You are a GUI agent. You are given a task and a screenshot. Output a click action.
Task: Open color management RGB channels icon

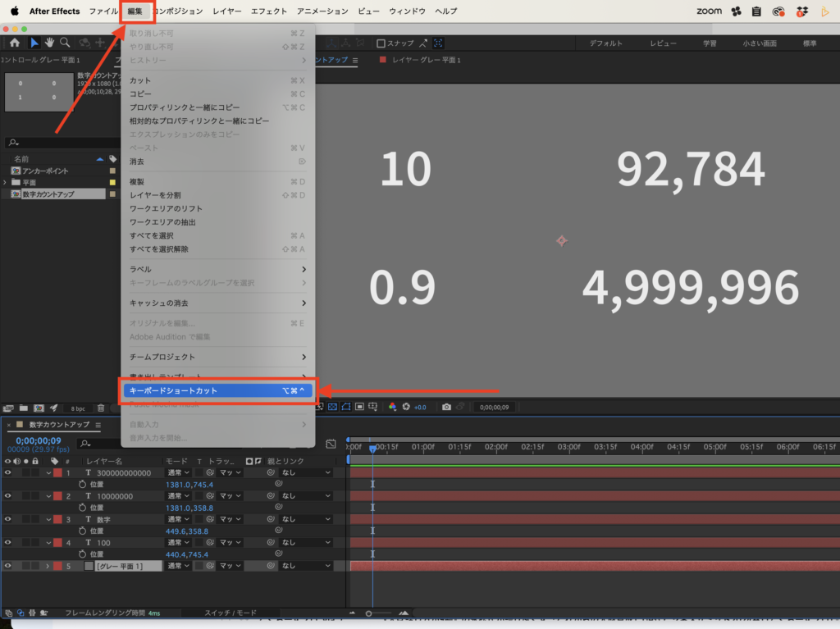coord(392,407)
